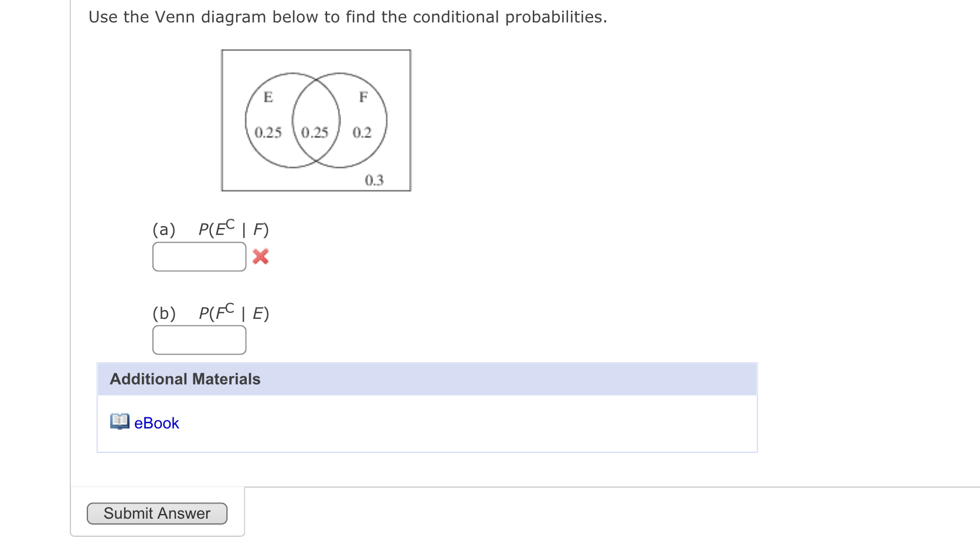Screen dimensions: 980x548
Task: Click the red X incorrect-answer icon beside part (a)
Action: click(260, 256)
